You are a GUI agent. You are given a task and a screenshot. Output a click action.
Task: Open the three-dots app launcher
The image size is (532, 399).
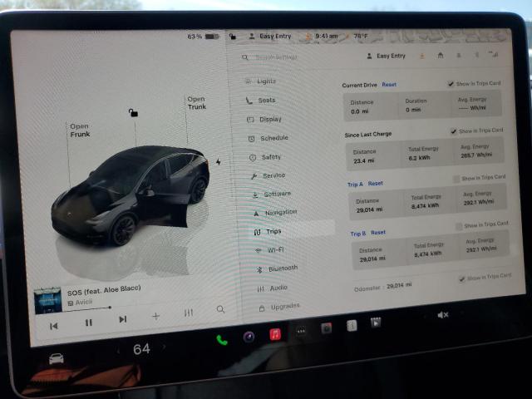301,331
